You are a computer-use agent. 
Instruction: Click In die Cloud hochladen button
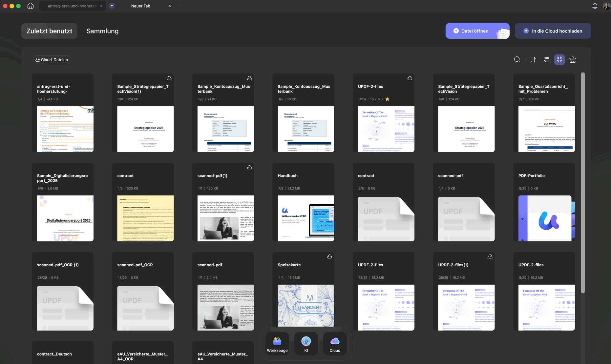(x=553, y=31)
